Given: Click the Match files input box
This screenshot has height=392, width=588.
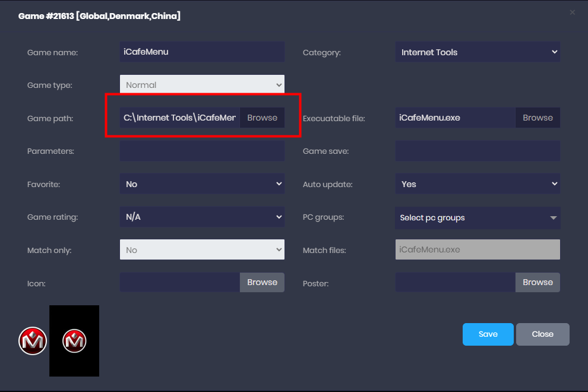Looking at the screenshot, I should pos(477,250).
